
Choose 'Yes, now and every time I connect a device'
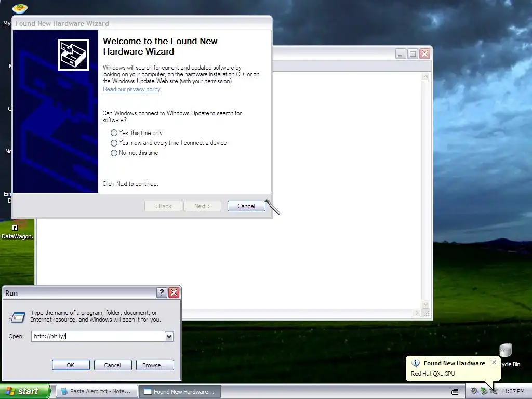pyautogui.click(x=169, y=143)
